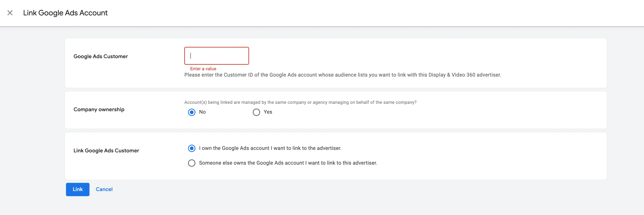Click the Customer ID help text
The image size is (644, 215).
343,75
